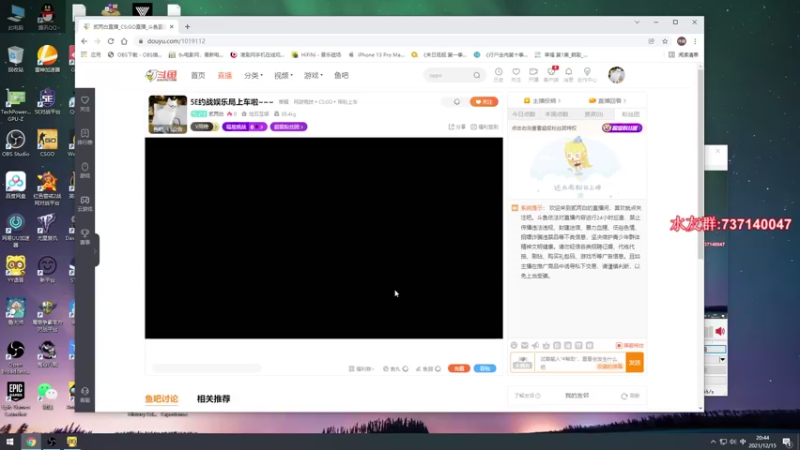800x450 pixels.
Task: Open OBS Studio desktop icon
Action: (x=15, y=143)
